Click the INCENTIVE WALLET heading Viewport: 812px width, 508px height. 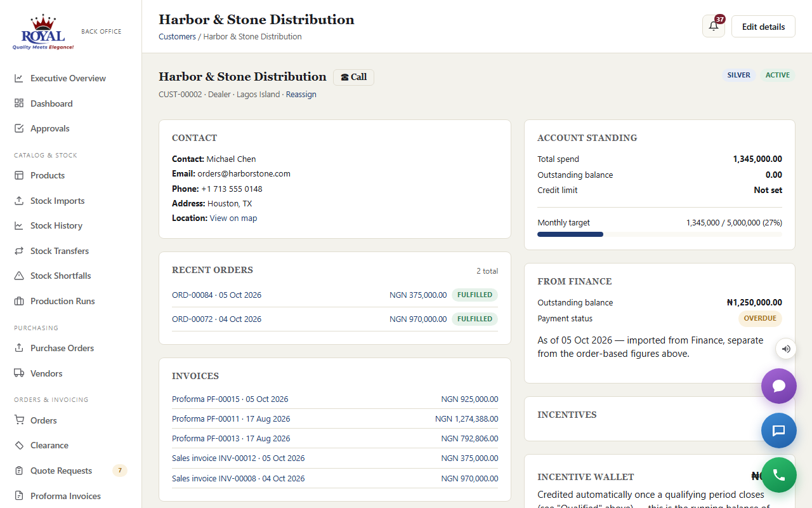pyautogui.click(x=586, y=477)
